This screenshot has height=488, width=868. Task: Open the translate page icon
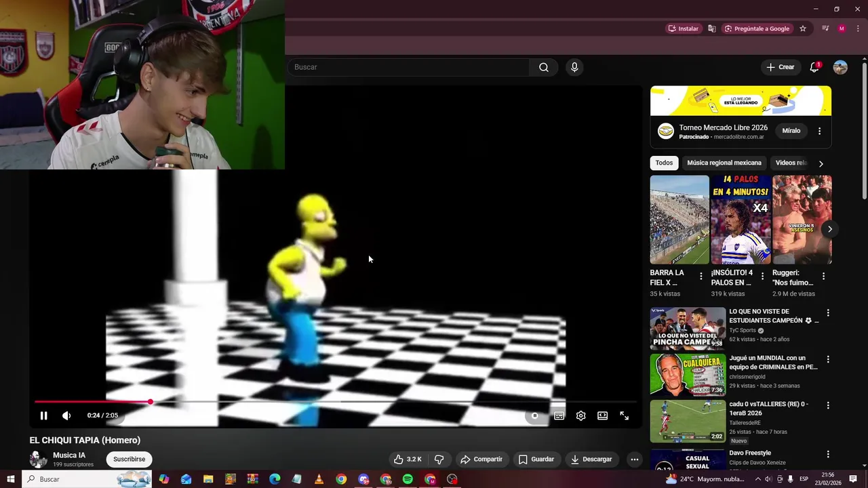click(x=711, y=28)
